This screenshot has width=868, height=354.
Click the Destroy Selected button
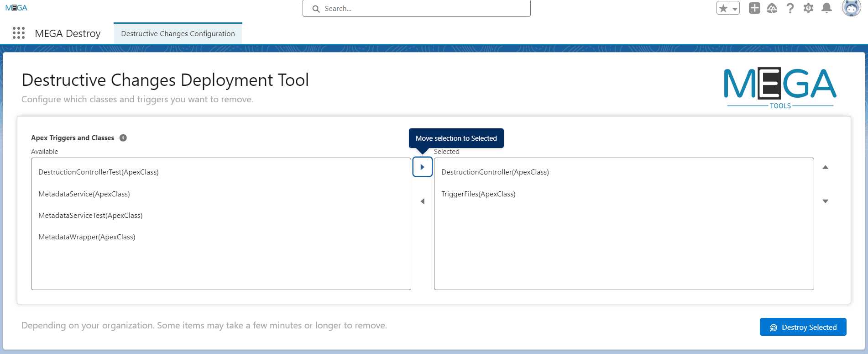[803, 327]
